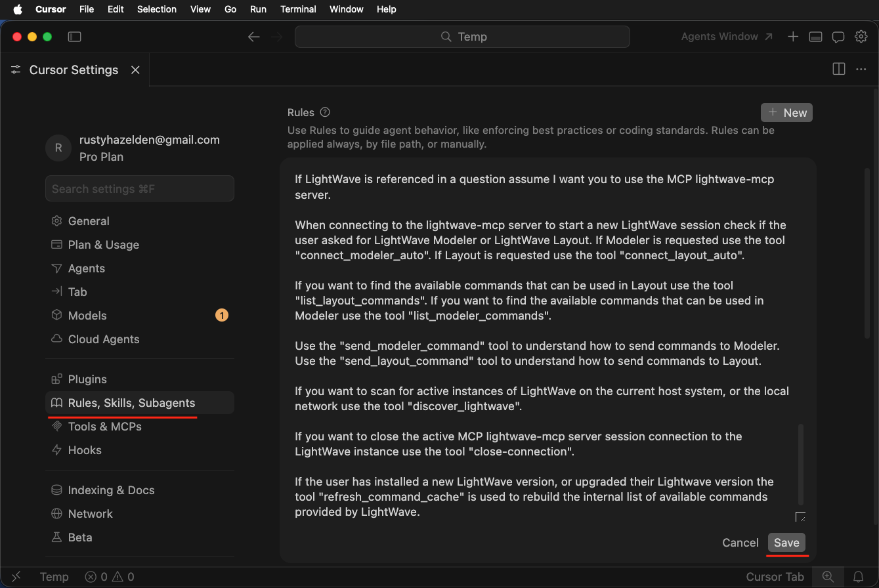This screenshot has height=588, width=879.
Task: Click the Pro Plan label
Action: 101,157
